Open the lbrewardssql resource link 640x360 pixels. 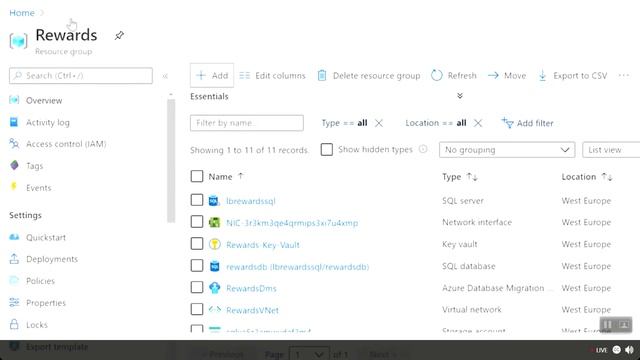click(x=251, y=201)
